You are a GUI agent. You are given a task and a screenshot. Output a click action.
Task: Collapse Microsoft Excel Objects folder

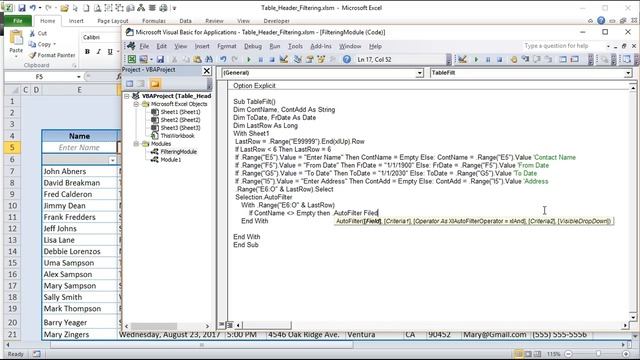(136, 104)
